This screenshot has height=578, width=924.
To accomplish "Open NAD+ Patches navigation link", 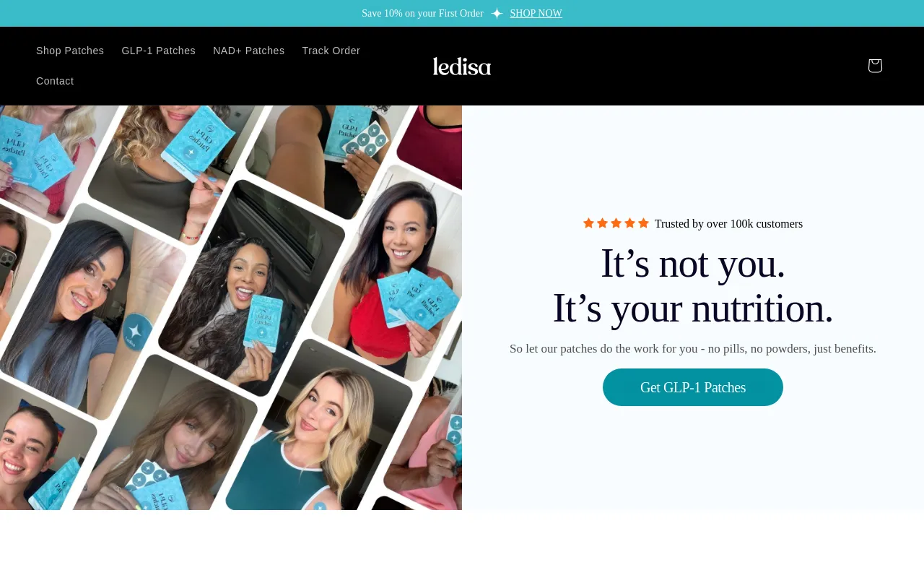I will pyautogui.click(x=249, y=51).
